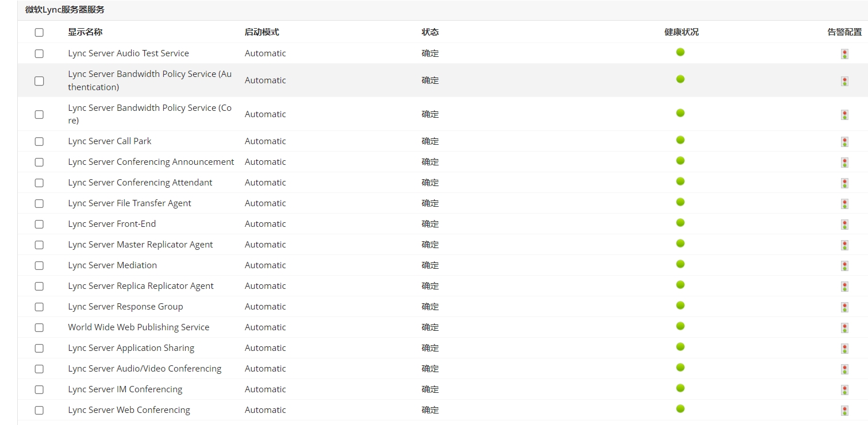Click the 微软Lync服务器服务 section title
The height and width of the screenshot is (425, 868).
click(x=65, y=10)
